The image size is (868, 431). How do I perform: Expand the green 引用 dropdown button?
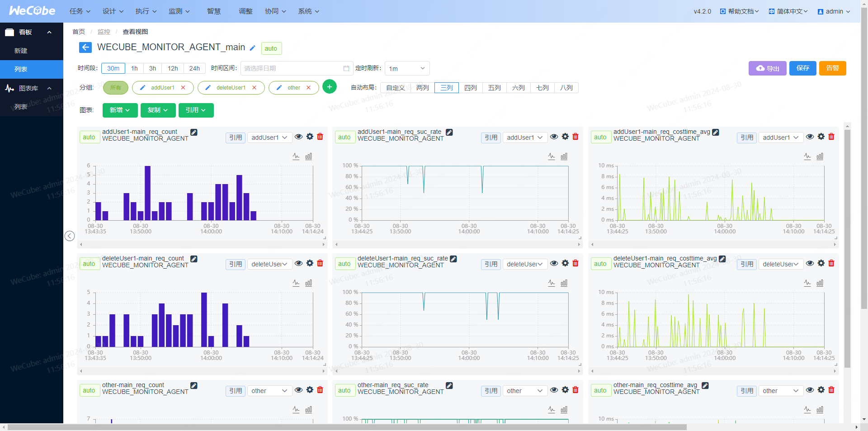pos(196,110)
